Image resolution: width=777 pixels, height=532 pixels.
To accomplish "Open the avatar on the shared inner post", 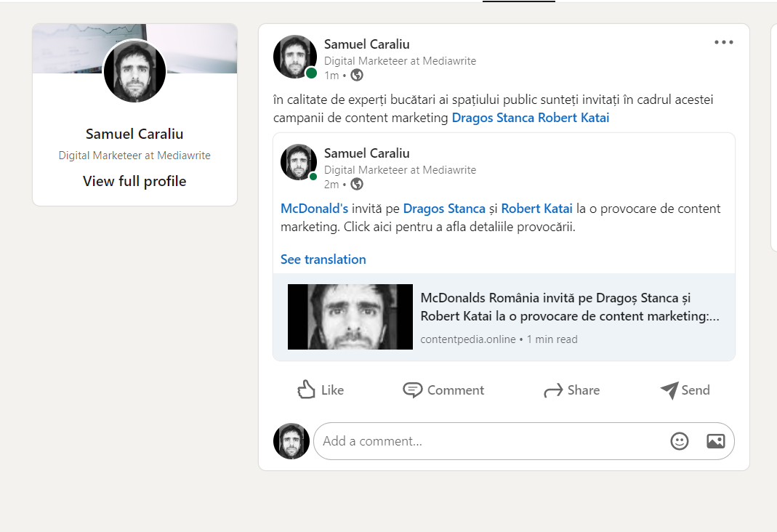I will 299,162.
